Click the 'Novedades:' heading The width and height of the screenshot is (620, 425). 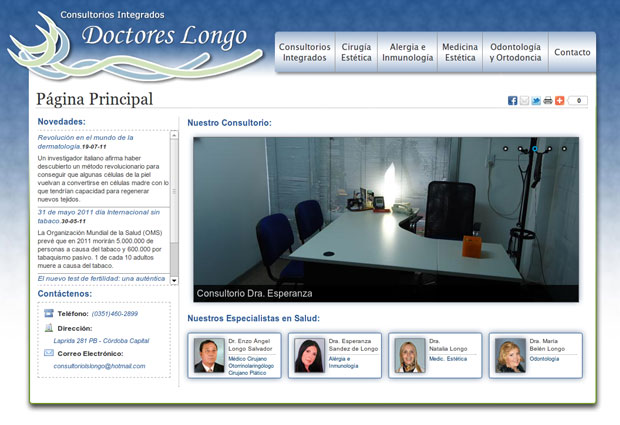(x=61, y=122)
